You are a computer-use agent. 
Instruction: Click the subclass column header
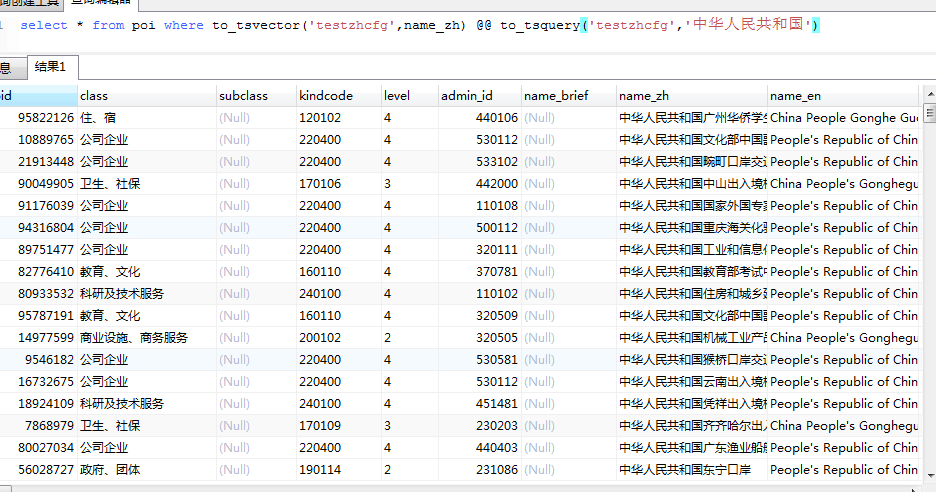256,96
